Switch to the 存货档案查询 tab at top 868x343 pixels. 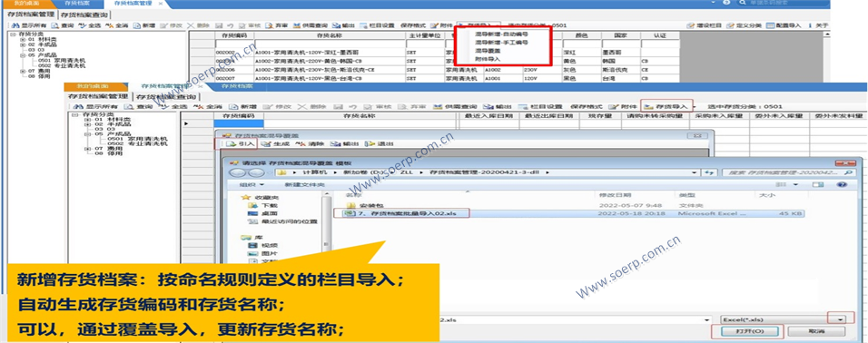(x=84, y=15)
